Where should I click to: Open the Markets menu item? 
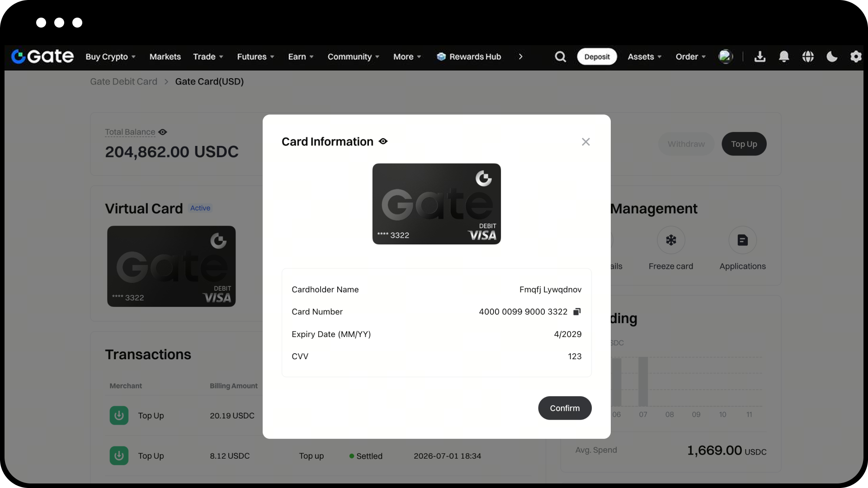pyautogui.click(x=165, y=56)
